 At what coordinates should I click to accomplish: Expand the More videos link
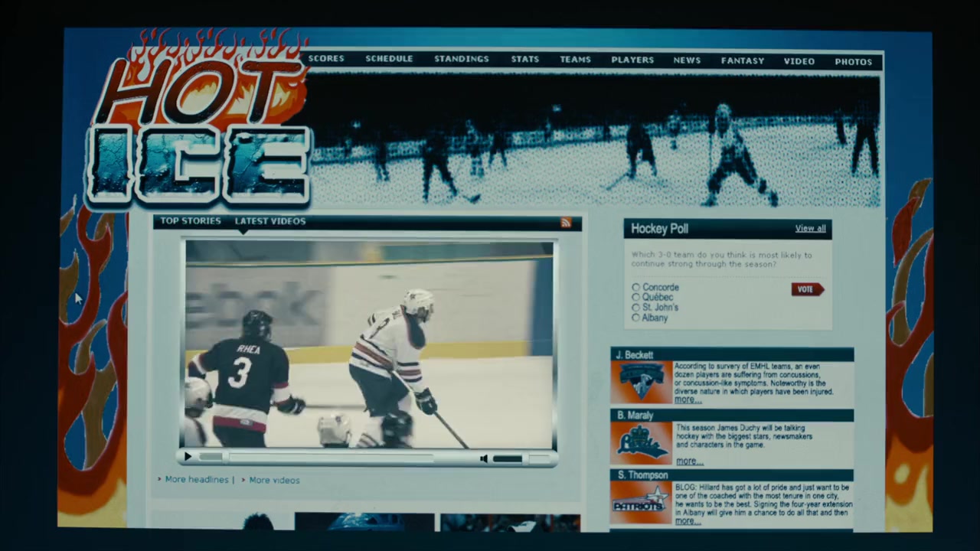(x=274, y=481)
